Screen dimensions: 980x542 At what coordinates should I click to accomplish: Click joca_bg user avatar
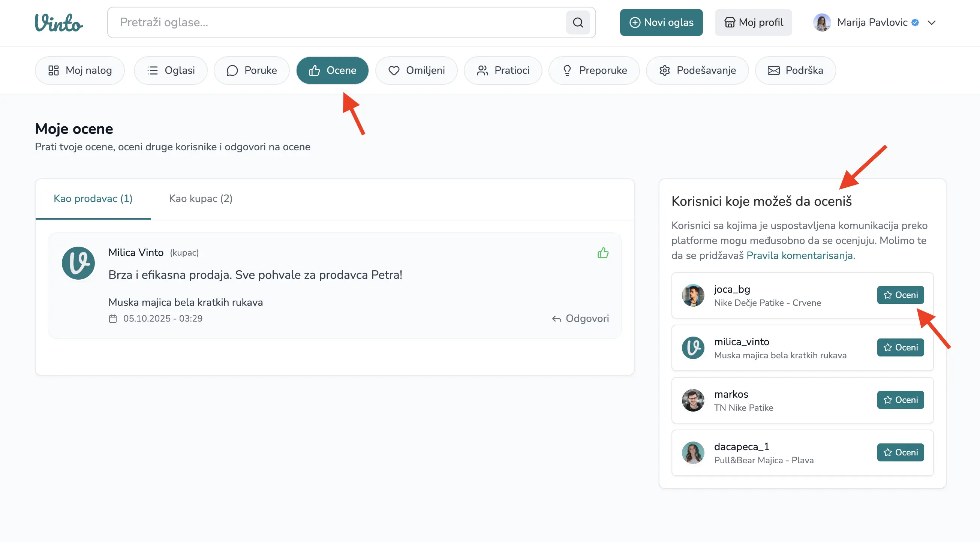tap(693, 295)
